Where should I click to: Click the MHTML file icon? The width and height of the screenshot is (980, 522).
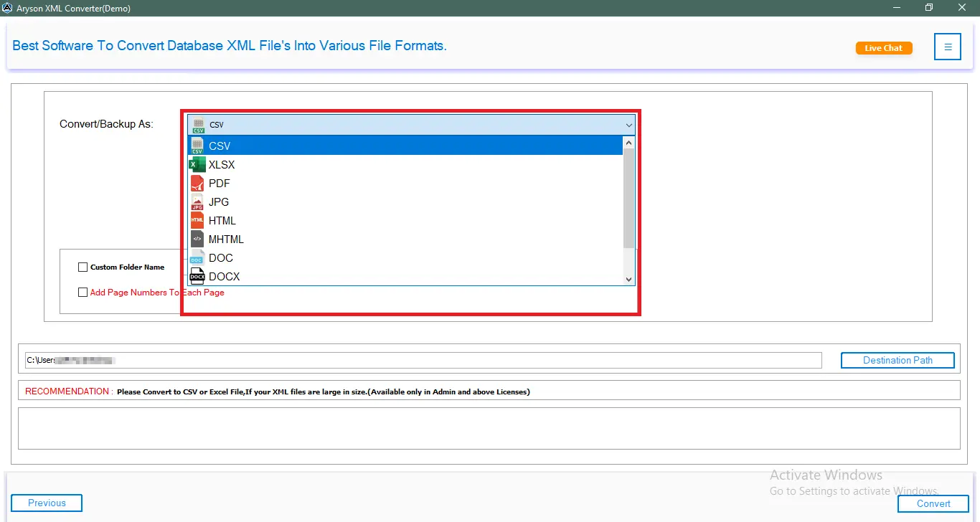(197, 239)
